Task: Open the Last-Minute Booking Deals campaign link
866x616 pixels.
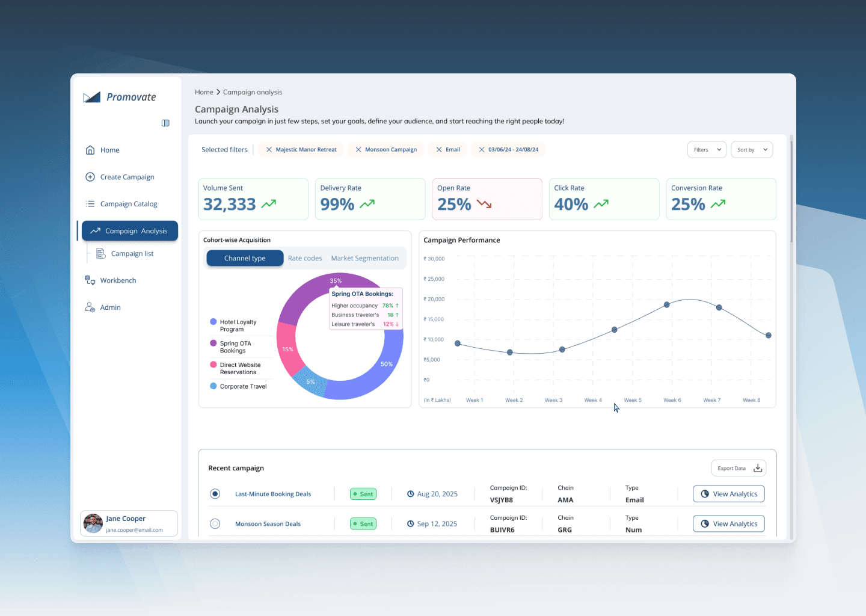Action: (x=273, y=494)
